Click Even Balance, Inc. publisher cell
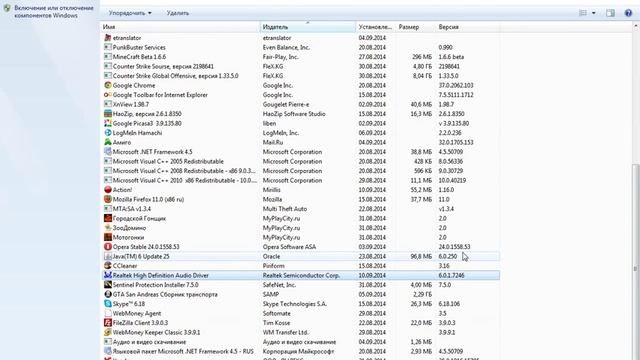Screen dimensions: 640x360 (x=286, y=47)
